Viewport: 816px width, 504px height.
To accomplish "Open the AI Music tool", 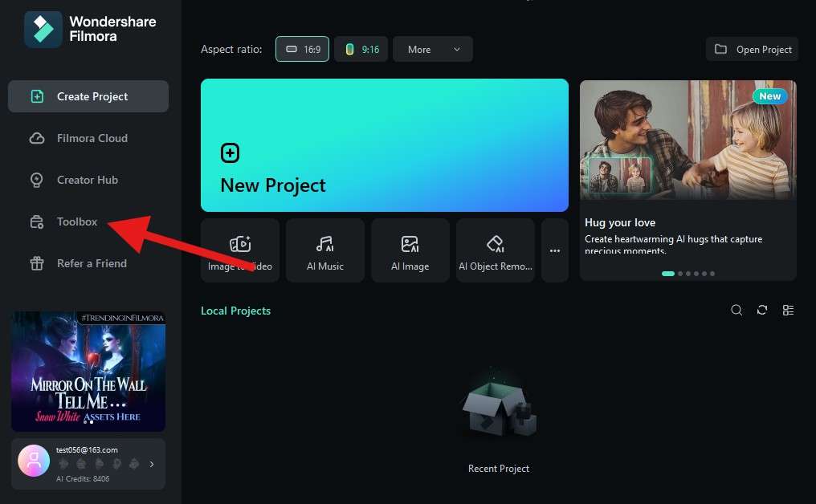I will click(325, 250).
